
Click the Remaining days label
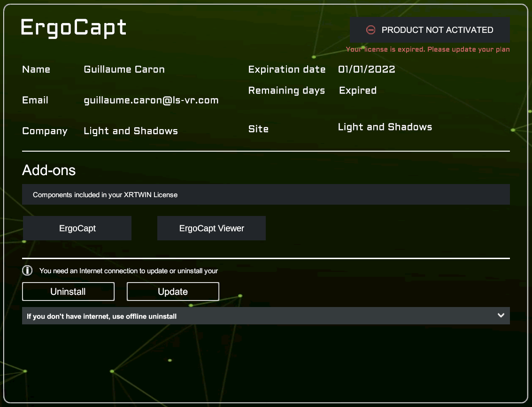click(286, 91)
